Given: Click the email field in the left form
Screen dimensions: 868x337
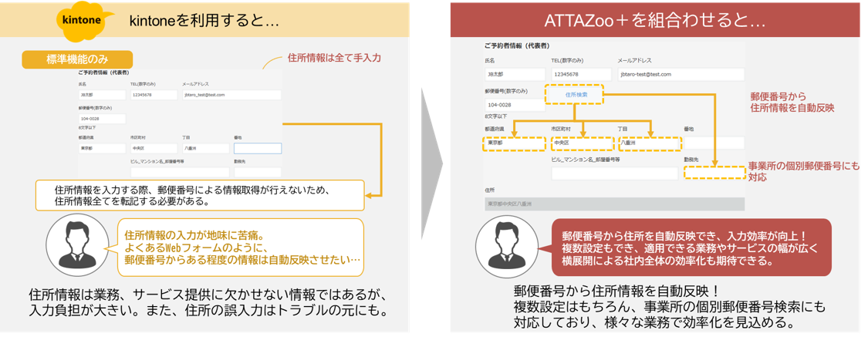Looking at the screenshot, I should tap(220, 96).
